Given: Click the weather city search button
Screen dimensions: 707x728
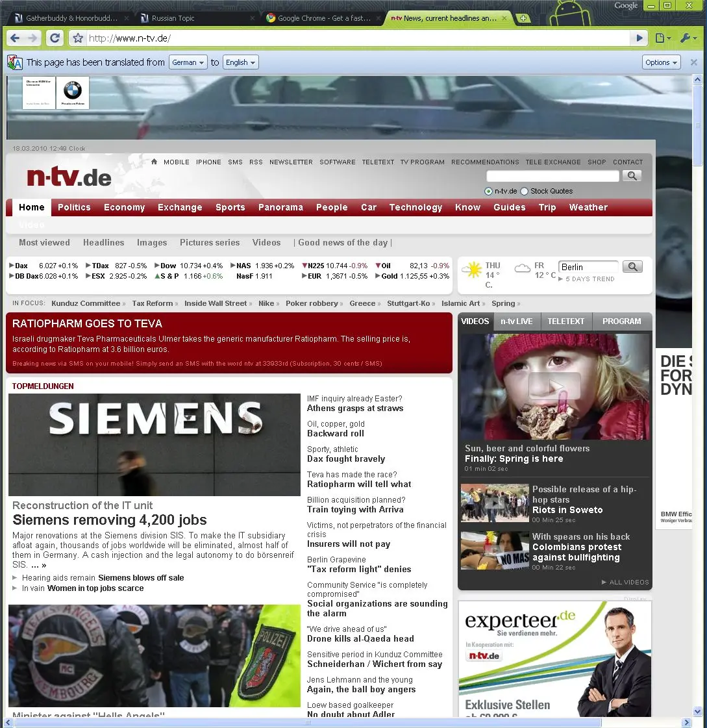Looking at the screenshot, I should [x=632, y=266].
